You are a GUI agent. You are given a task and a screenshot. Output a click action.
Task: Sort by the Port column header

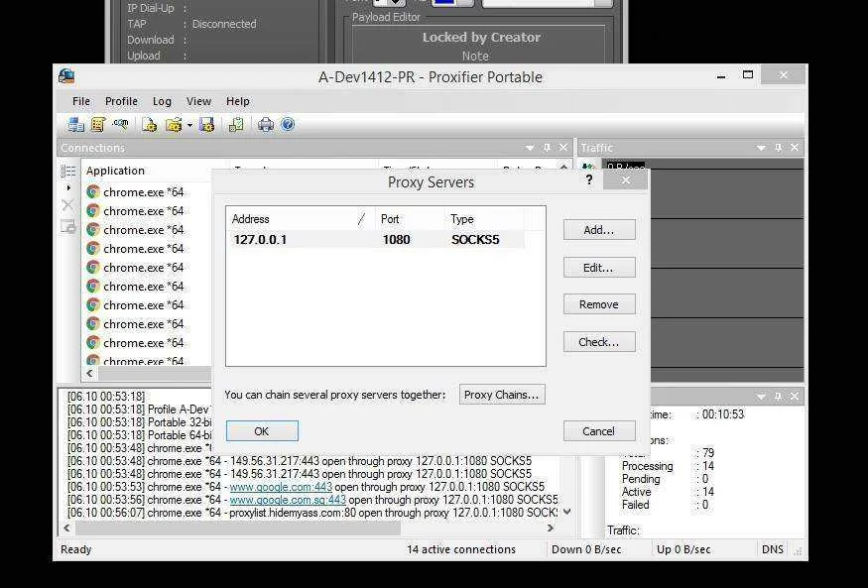pos(411,219)
